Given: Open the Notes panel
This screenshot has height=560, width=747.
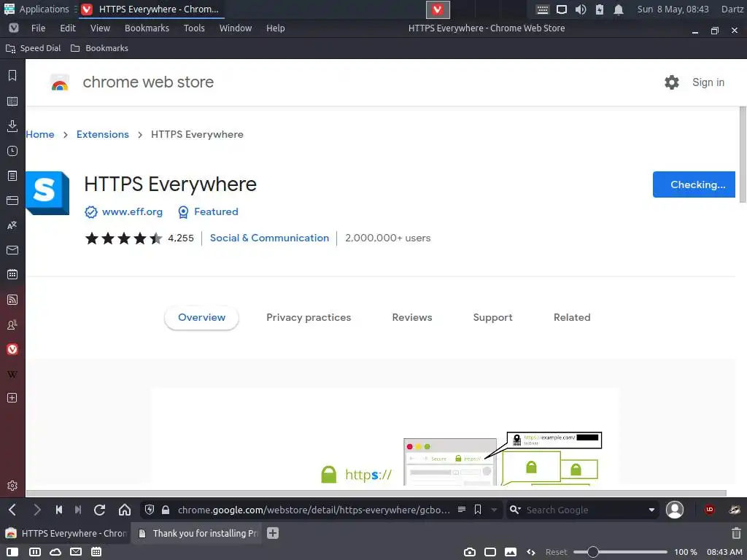Looking at the screenshot, I should point(12,176).
